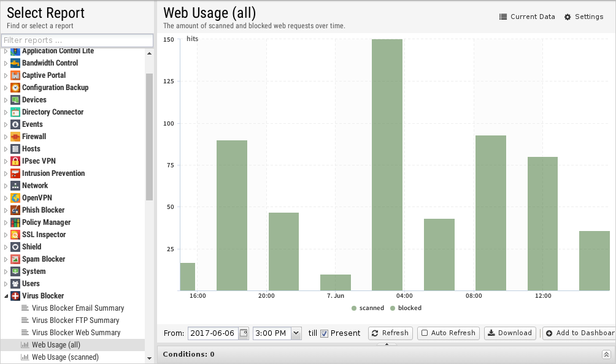Expand the Bandwidth Control tree node
This screenshot has width=616, height=364.
pyautogui.click(x=6, y=63)
